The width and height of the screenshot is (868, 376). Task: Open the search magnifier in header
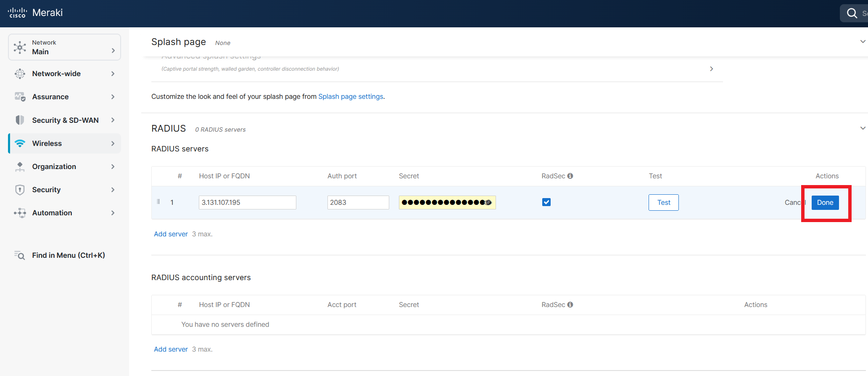point(852,13)
